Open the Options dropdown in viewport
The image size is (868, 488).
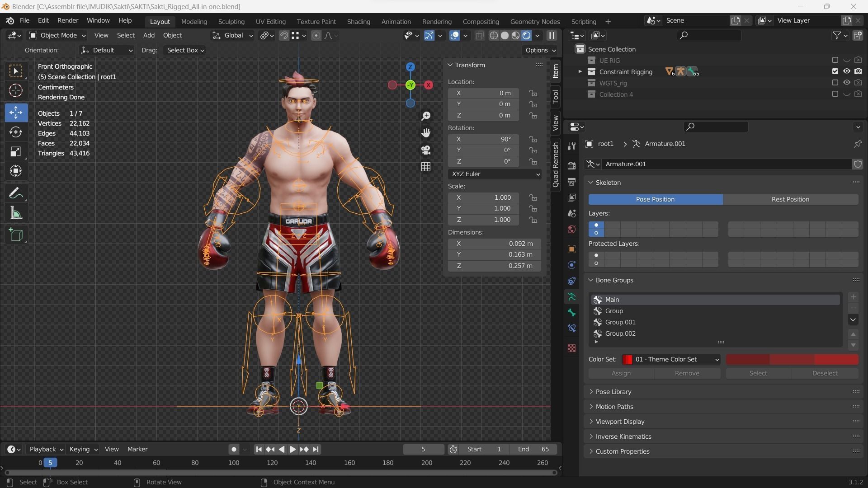tap(540, 50)
